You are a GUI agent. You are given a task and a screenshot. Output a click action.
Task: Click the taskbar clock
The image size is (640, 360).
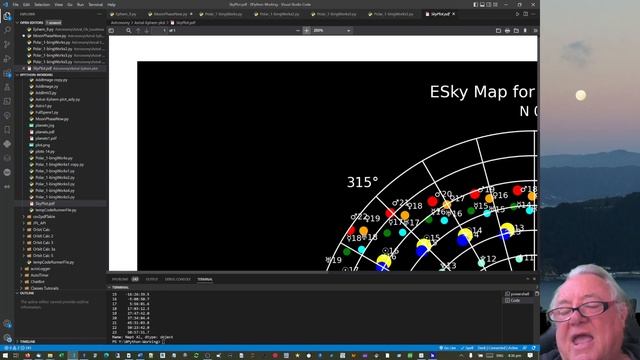pos(514,356)
